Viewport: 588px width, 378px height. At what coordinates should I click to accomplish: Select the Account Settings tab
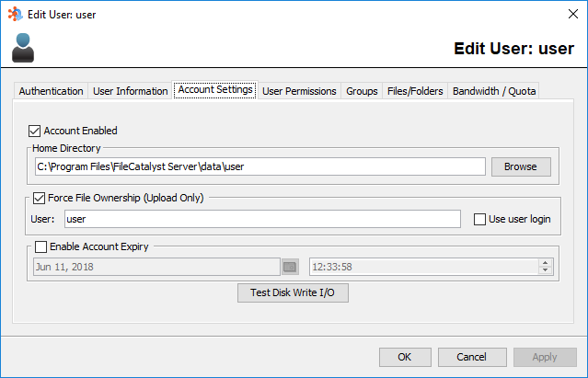tap(215, 90)
